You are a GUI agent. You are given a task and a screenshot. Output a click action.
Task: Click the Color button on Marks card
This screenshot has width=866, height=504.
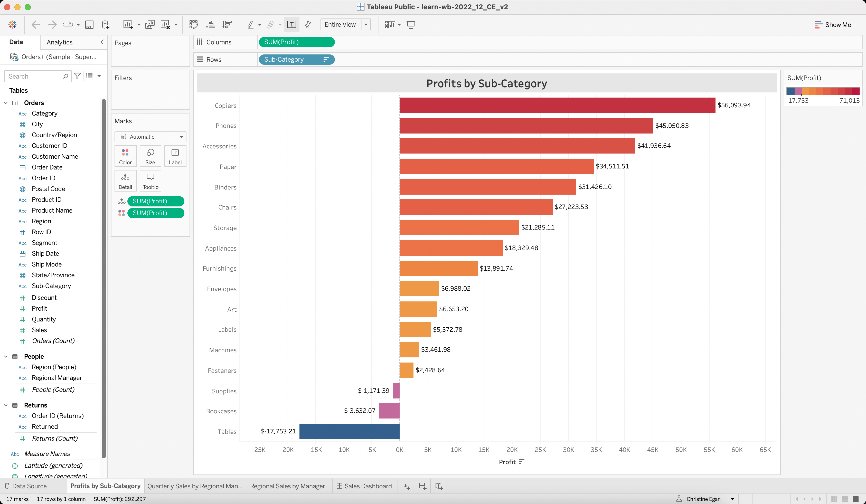tap(125, 156)
